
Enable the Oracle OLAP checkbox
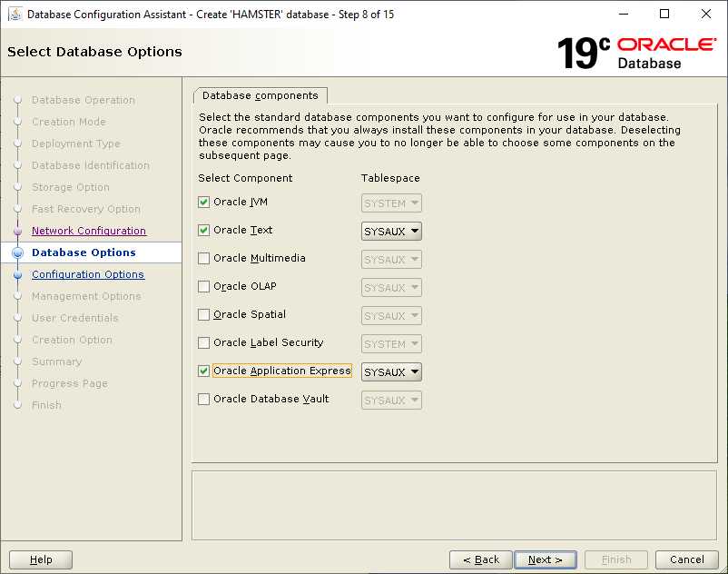[x=203, y=286]
